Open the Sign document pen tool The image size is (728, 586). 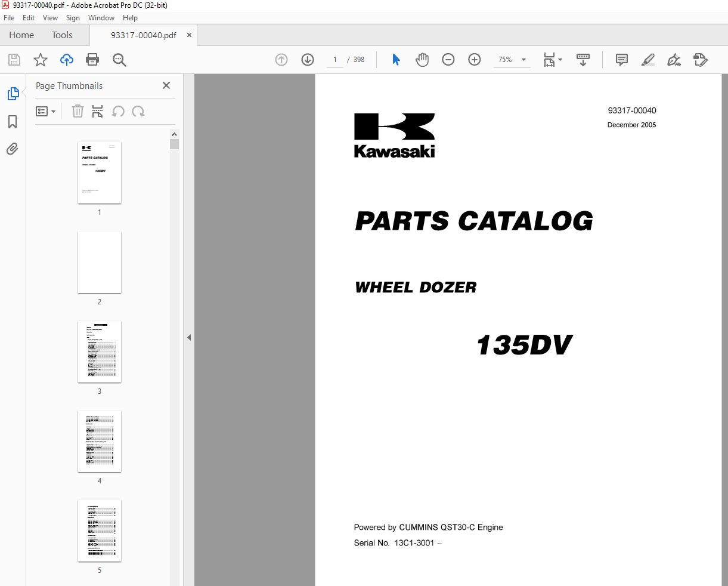674,60
